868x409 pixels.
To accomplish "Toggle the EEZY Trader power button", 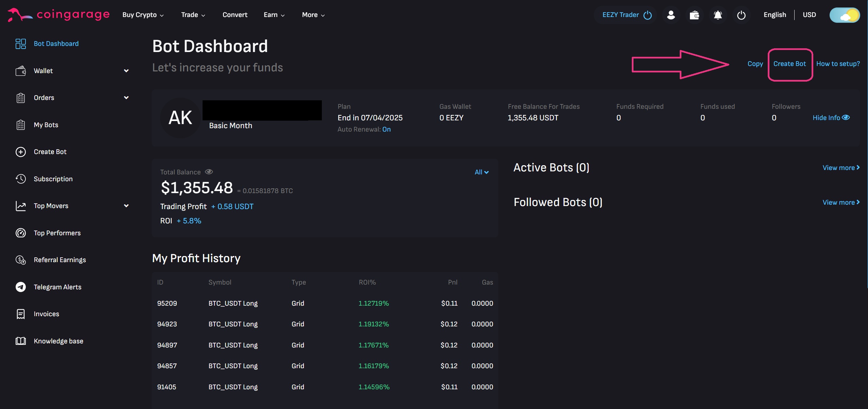I will 647,15.
